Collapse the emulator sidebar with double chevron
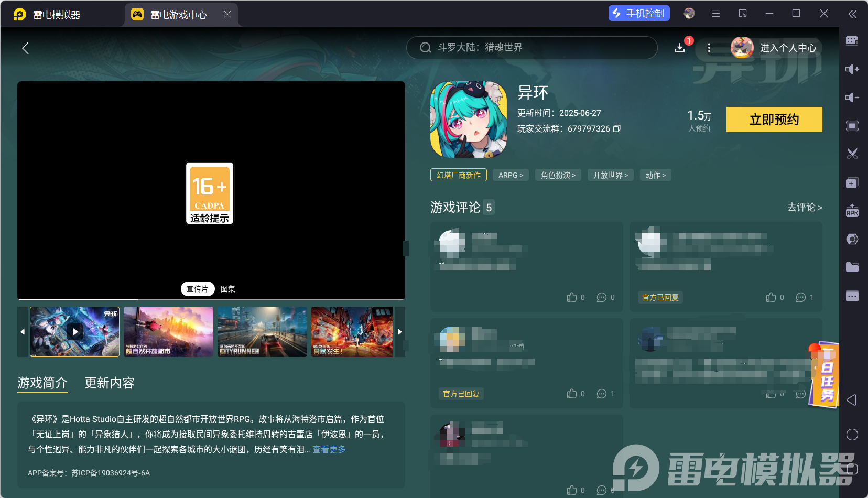Viewport: 868px width, 498px height. pyautogui.click(x=853, y=14)
